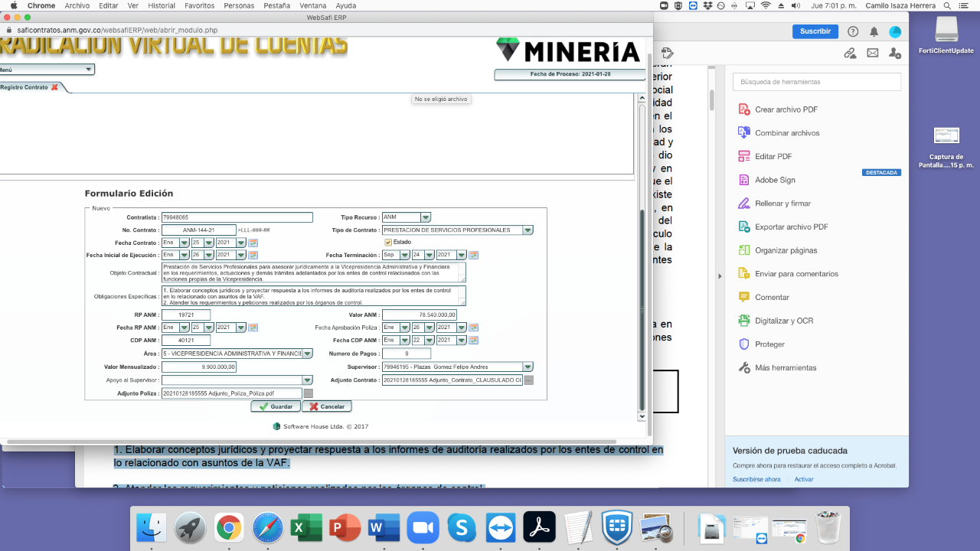Browse file for Adjunto Poliza
The height and width of the screenshot is (551, 980).
309,393
